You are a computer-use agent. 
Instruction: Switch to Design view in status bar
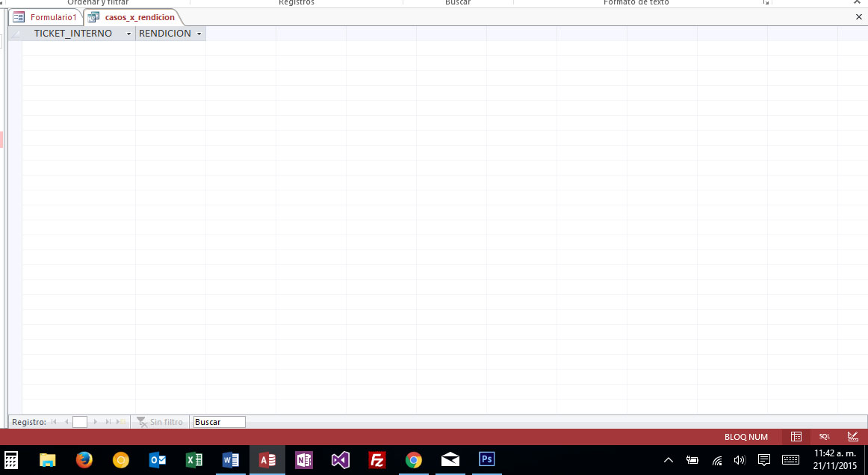pyautogui.click(x=853, y=437)
